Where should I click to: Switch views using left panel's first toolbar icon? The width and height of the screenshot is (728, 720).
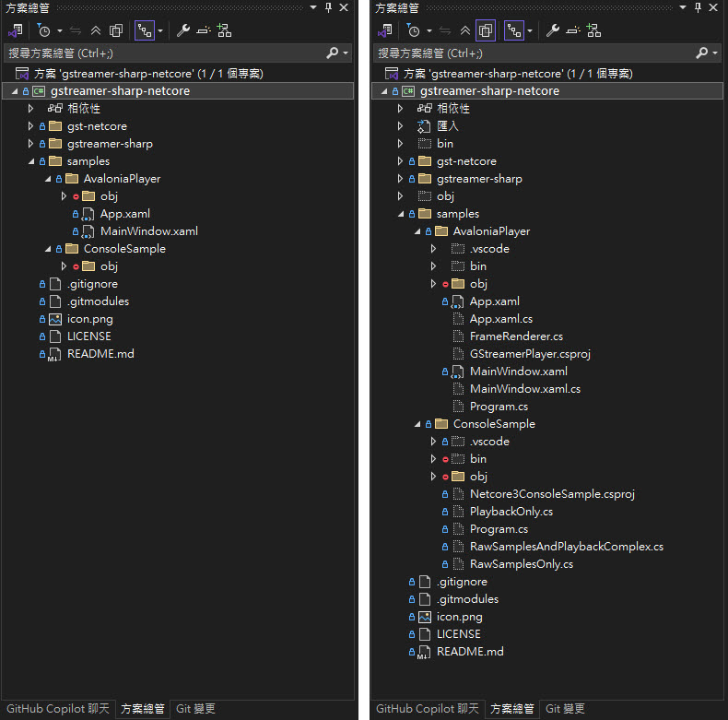[x=16, y=30]
